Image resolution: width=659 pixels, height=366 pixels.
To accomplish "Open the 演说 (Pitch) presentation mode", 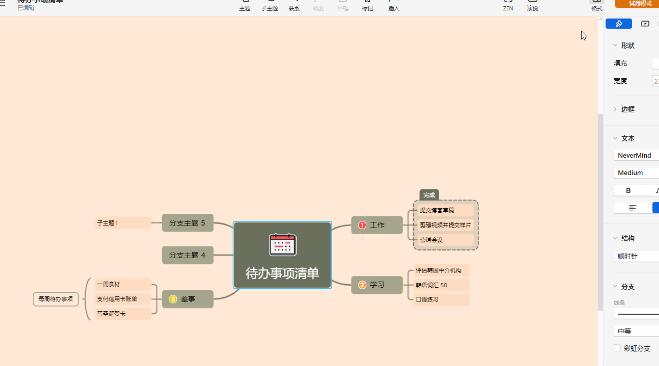I will tap(532, 5).
